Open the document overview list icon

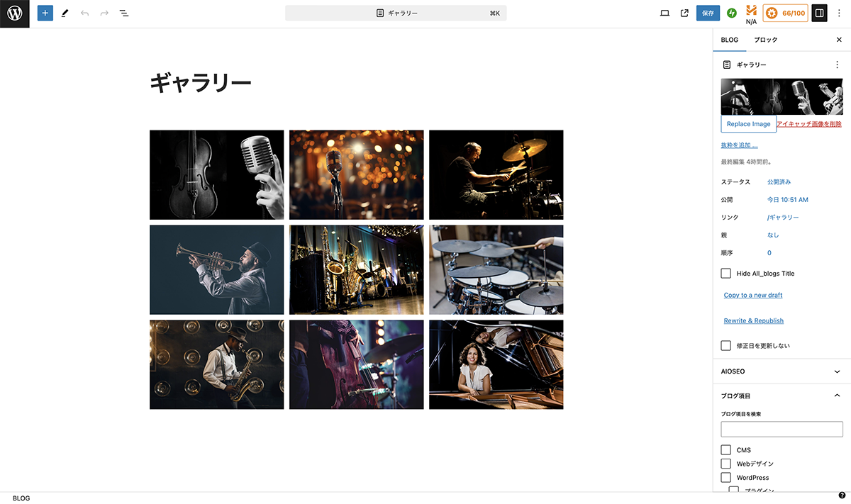point(124,13)
